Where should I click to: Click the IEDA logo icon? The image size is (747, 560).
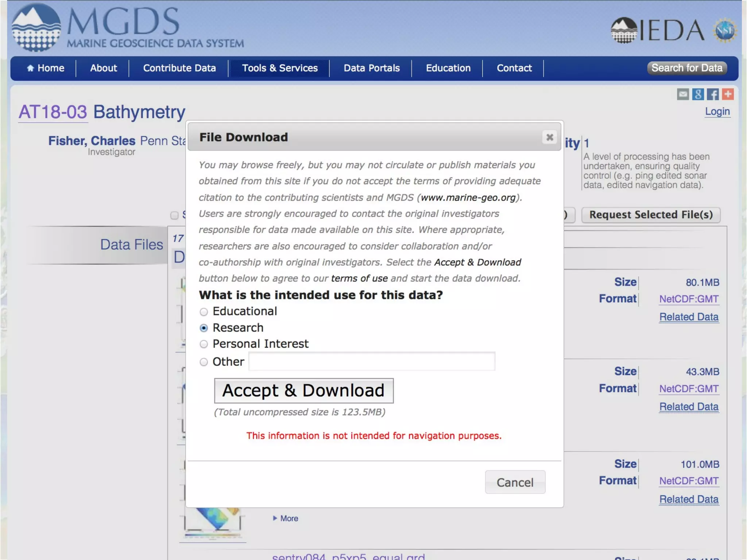click(x=624, y=30)
